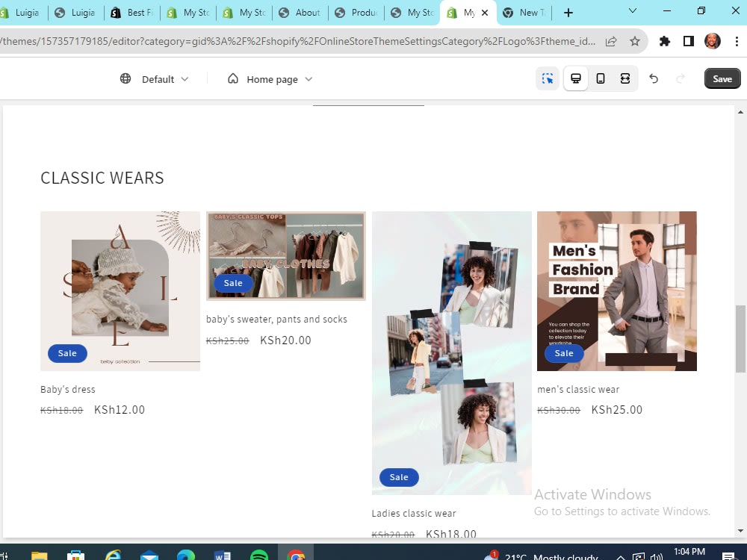Click the preview scroll-down arrow

[740, 531]
